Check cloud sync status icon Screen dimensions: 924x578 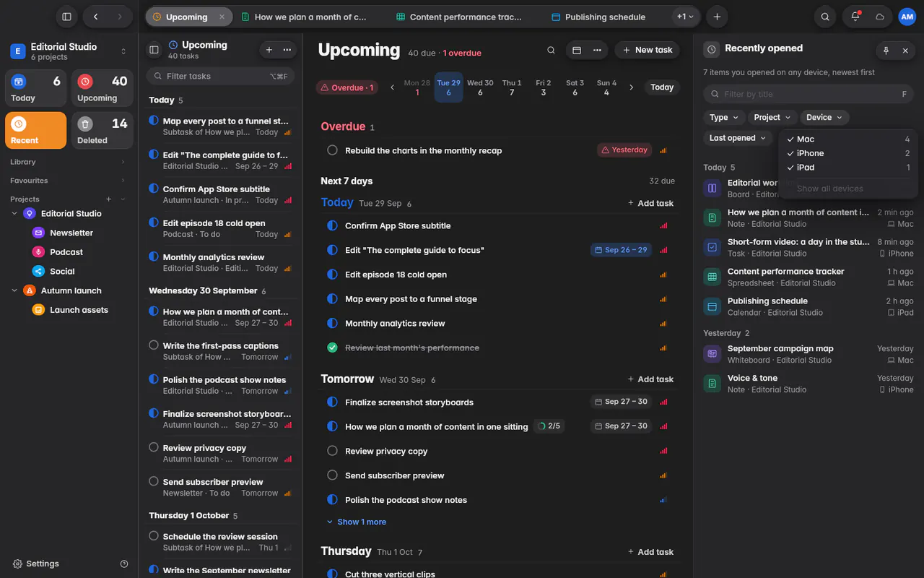880,17
